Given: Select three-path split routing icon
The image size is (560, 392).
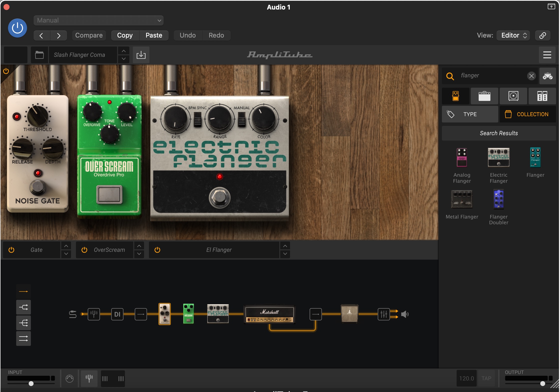Looking at the screenshot, I should [x=24, y=323].
